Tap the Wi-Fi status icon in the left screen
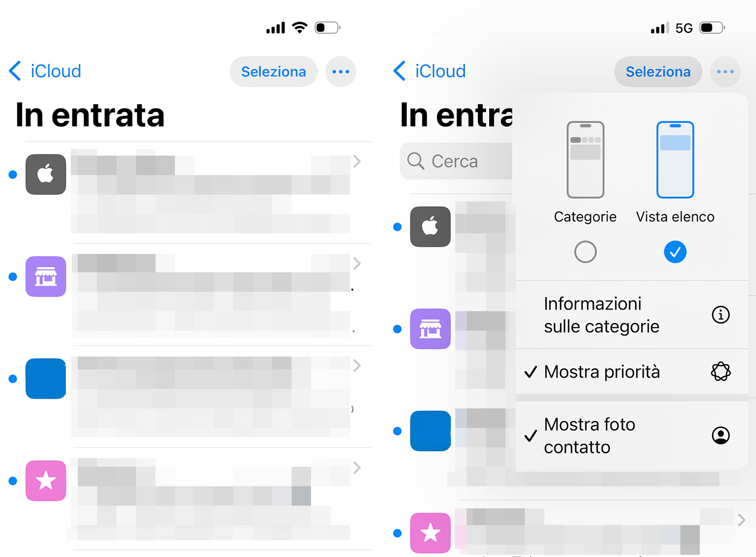Viewport: 756px width, 557px height. click(300, 28)
